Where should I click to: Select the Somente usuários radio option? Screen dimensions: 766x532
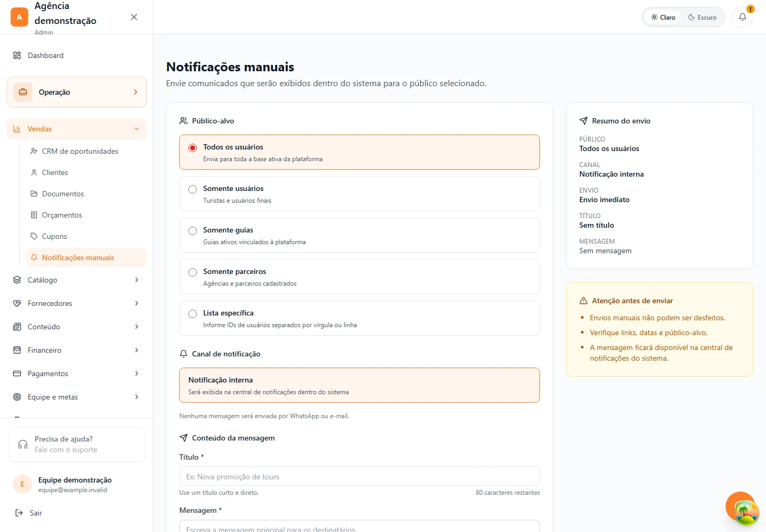(x=193, y=189)
